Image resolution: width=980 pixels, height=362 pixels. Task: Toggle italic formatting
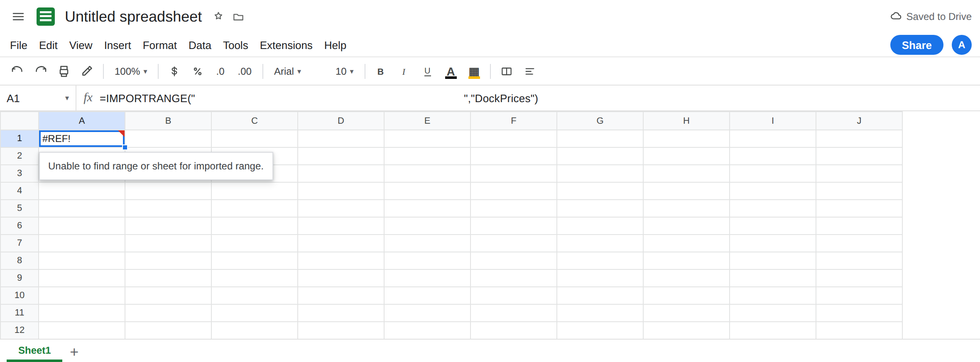coord(404,72)
